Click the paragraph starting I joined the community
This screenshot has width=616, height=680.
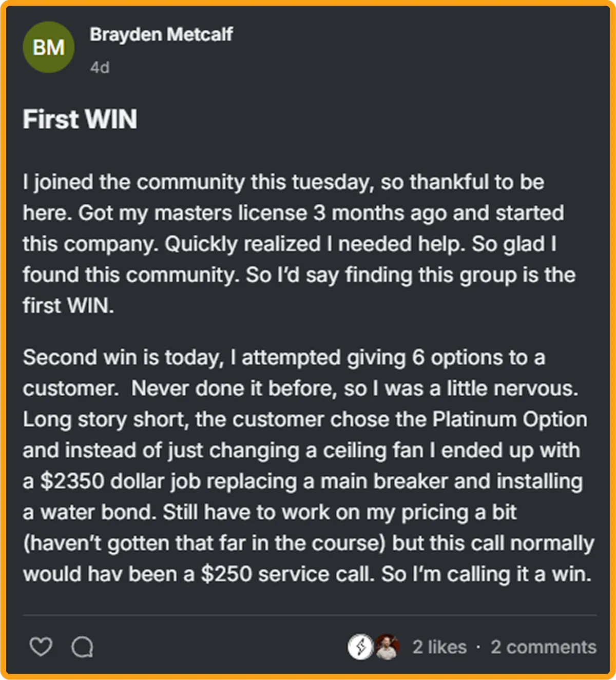299,244
